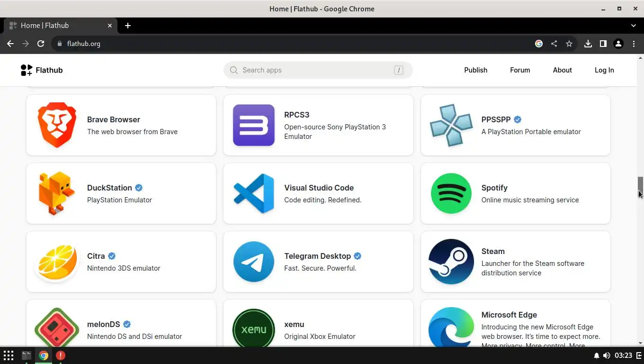Click "Online music streaming service" text
The image size is (644, 364).
tap(530, 200)
